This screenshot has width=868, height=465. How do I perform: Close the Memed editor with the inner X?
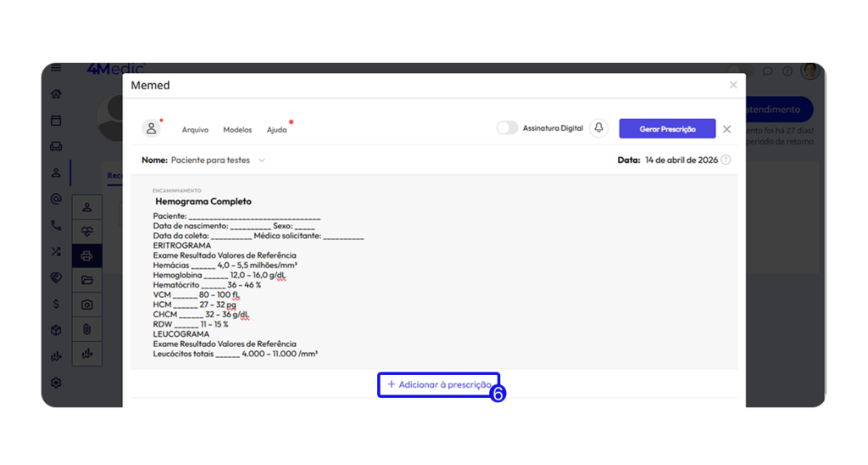(726, 129)
